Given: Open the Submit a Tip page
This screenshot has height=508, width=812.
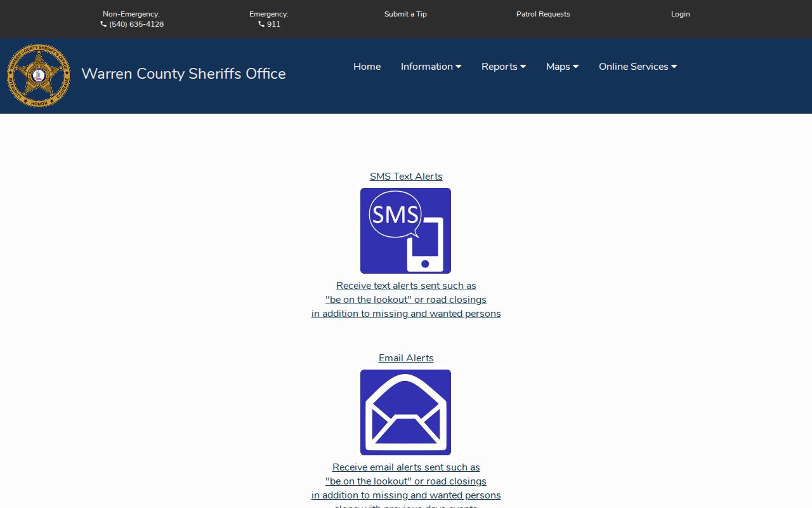Looking at the screenshot, I should pos(405,14).
